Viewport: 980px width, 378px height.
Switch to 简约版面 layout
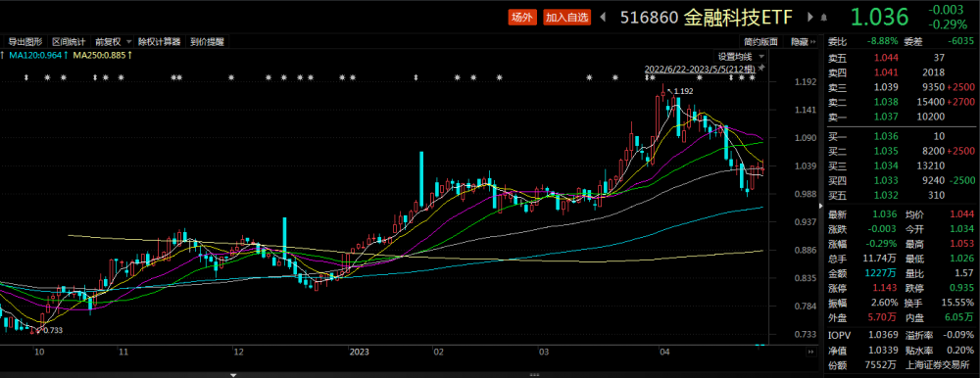(761, 42)
